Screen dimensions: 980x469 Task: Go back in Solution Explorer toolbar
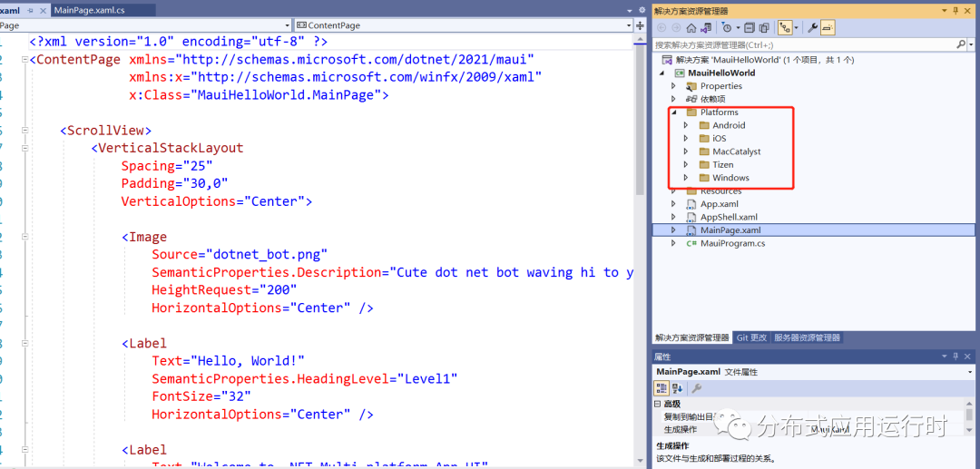click(661, 27)
